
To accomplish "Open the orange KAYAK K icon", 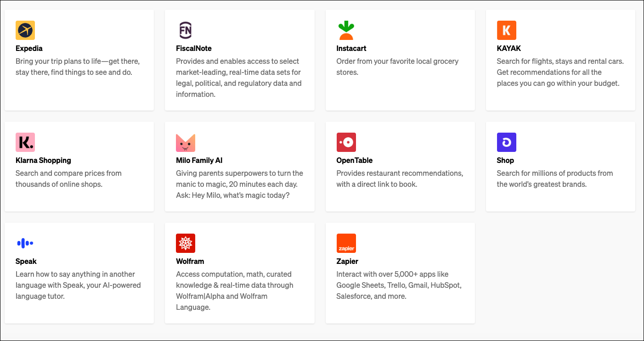I will coord(506,30).
